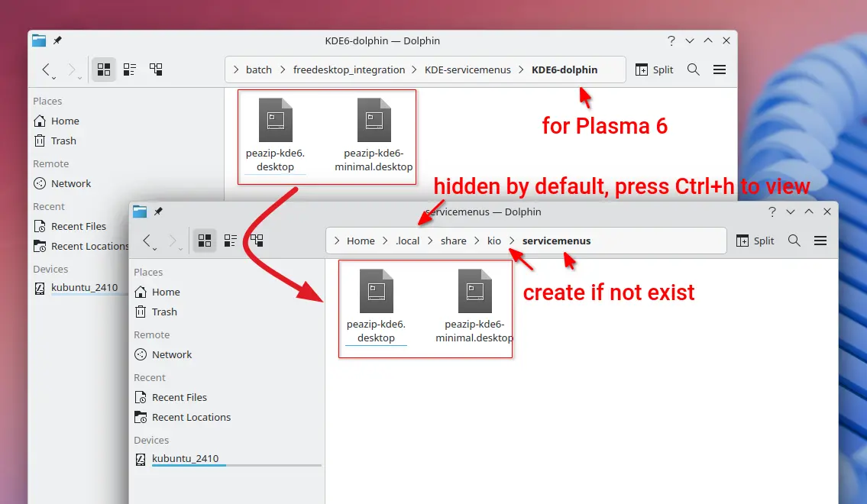Expand chevron before KDE-servicemenus breadcrumb
The width and height of the screenshot is (867, 504).
tap(414, 69)
